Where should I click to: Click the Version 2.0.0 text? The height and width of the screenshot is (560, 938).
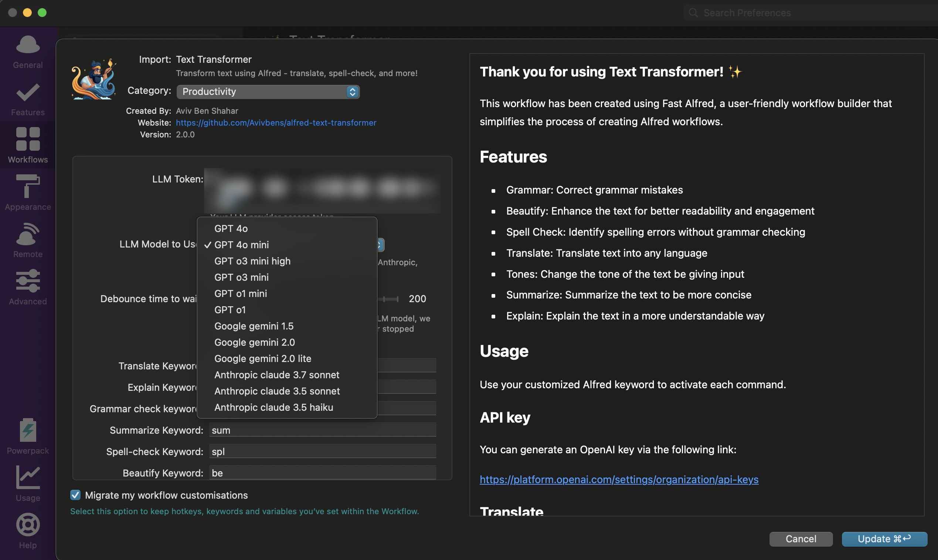coord(185,134)
